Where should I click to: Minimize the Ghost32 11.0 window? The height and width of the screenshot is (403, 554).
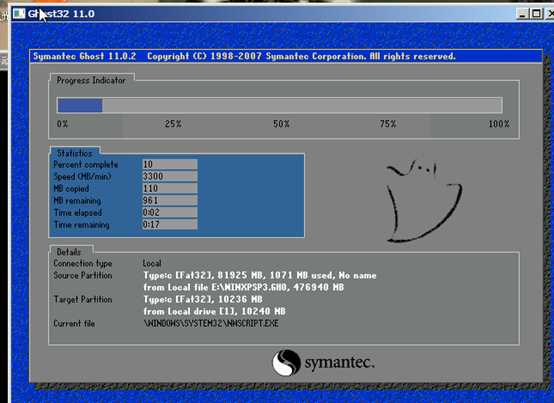pyautogui.click(x=522, y=14)
